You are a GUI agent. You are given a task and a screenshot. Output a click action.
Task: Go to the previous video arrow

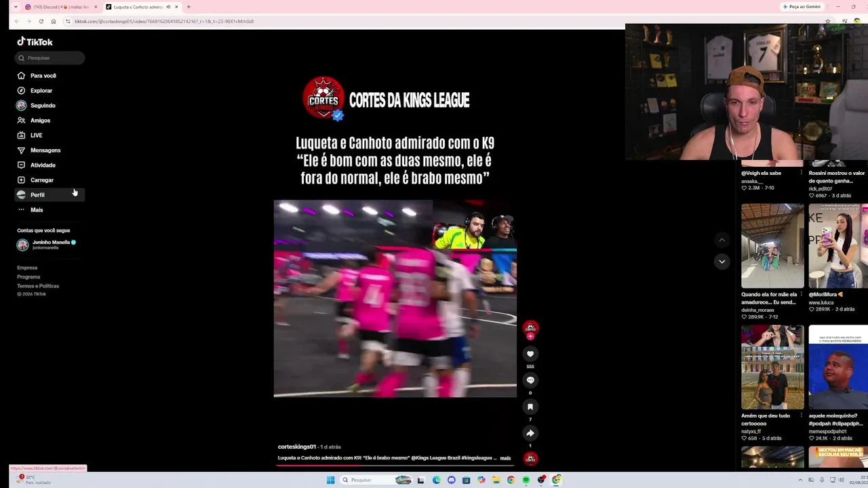tap(722, 240)
